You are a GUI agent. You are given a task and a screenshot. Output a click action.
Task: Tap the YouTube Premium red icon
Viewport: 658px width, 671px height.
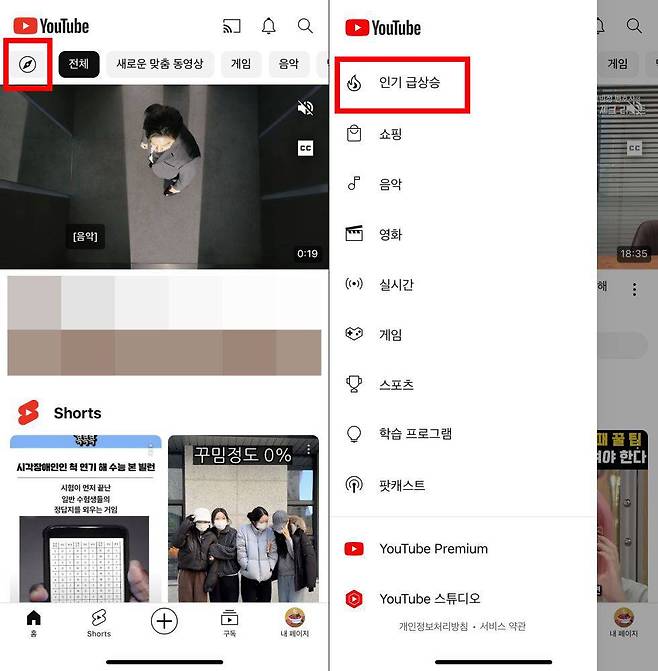tap(354, 549)
